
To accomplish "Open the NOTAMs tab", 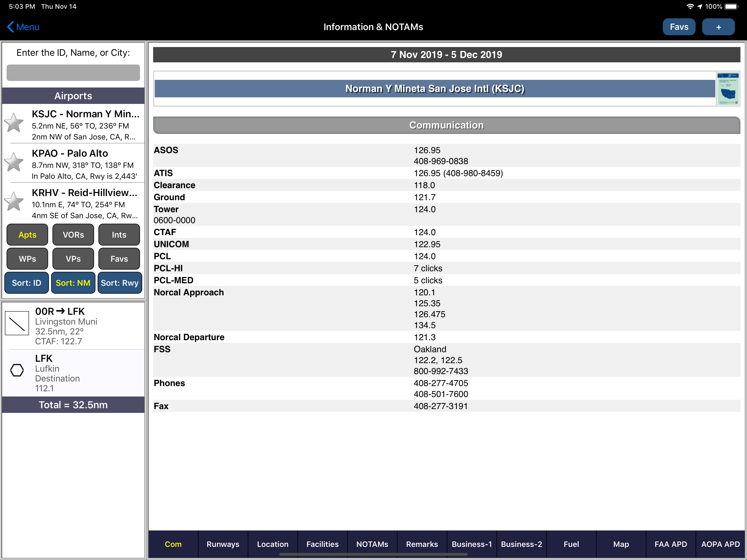I will [372, 544].
